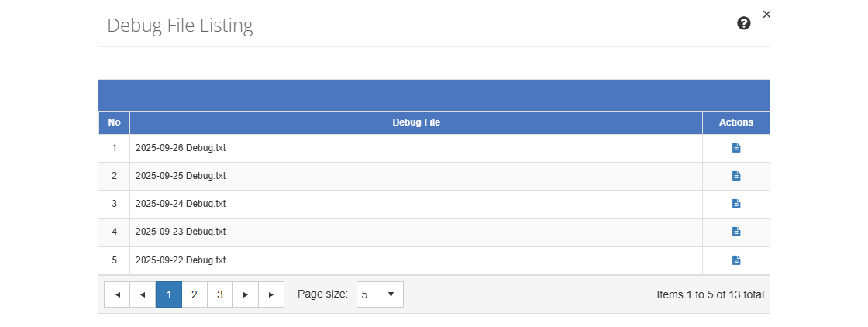View file icon for 2025-09-23 Debug.txt
This screenshot has width=868, height=327.
pos(736,231)
